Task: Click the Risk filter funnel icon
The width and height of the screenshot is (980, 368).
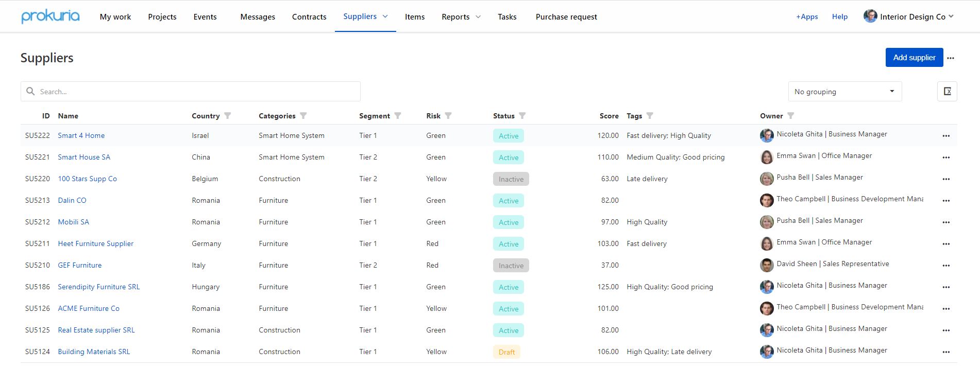Action: click(448, 116)
